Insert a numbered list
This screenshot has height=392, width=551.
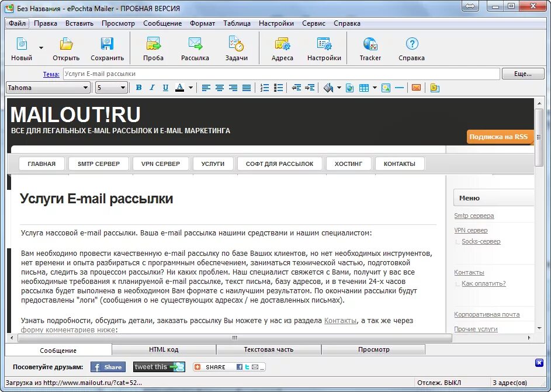coord(265,88)
